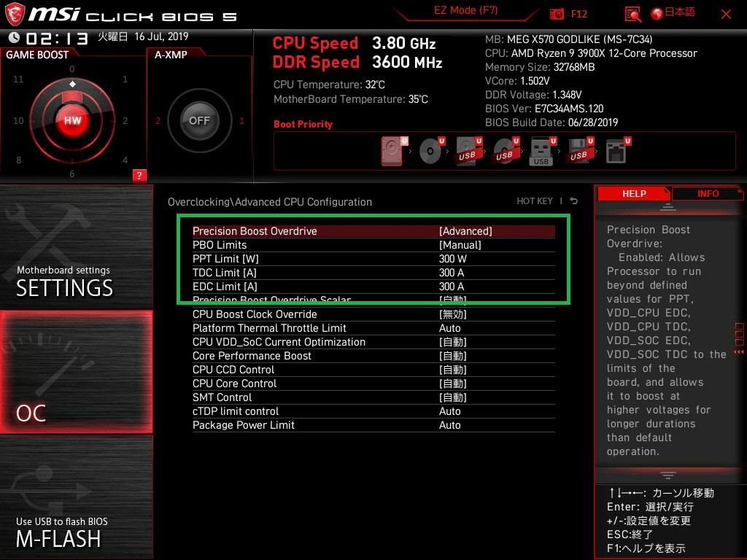Select the PPT Limit [W] row label
The width and height of the screenshot is (747, 560).
[225, 259]
